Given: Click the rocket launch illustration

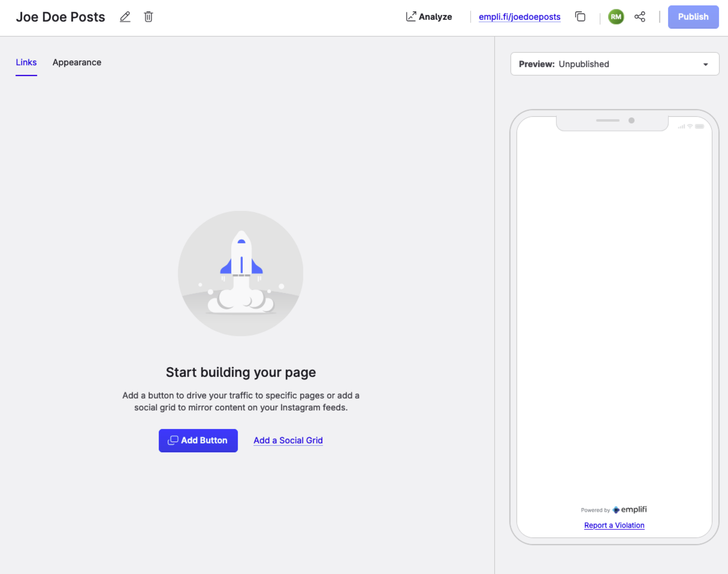Looking at the screenshot, I should click(x=241, y=273).
